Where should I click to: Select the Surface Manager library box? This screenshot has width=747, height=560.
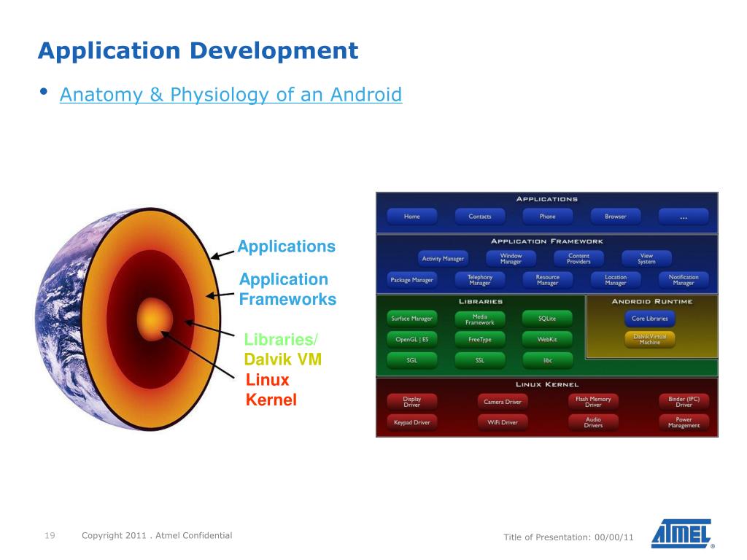tap(411, 319)
